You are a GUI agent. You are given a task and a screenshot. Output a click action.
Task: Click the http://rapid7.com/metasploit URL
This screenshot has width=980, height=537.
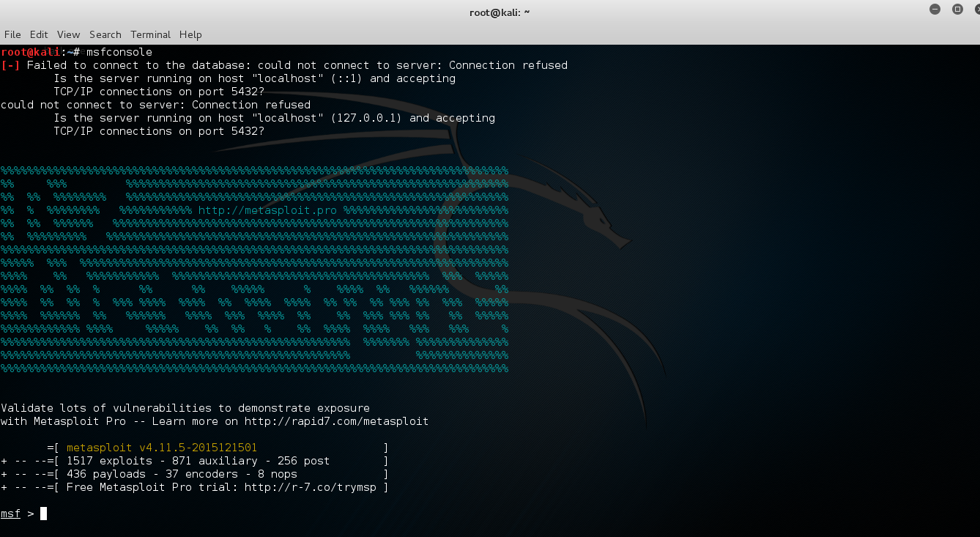(x=336, y=421)
